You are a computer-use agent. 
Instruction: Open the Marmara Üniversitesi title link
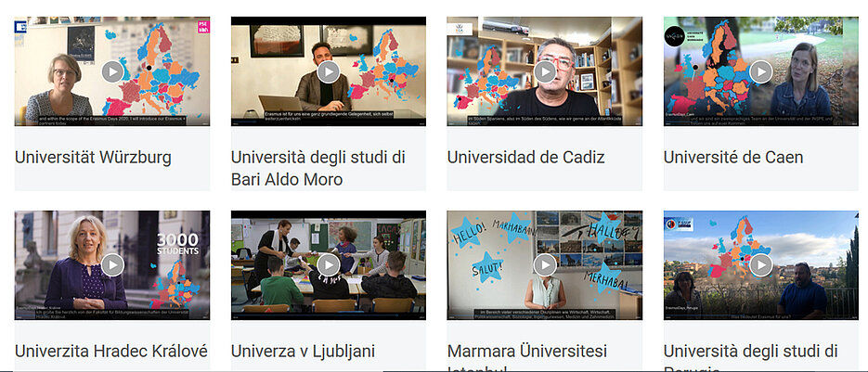tap(527, 358)
